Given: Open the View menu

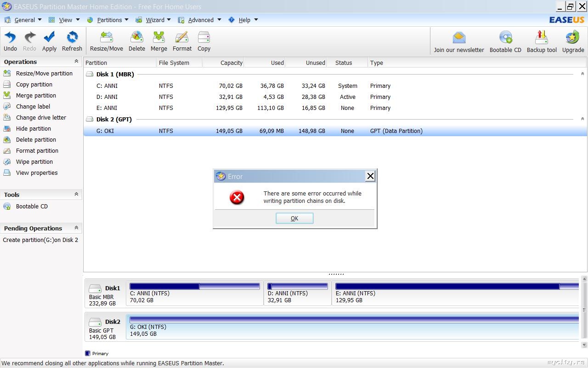Looking at the screenshot, I should pos(64,20).
